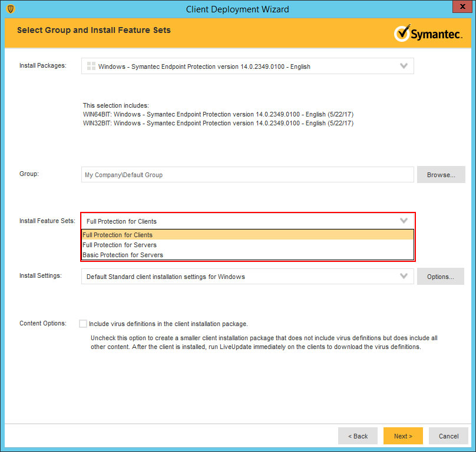
Task: Click the Windows icon in Install Packages
Action: tap(91, 66)
